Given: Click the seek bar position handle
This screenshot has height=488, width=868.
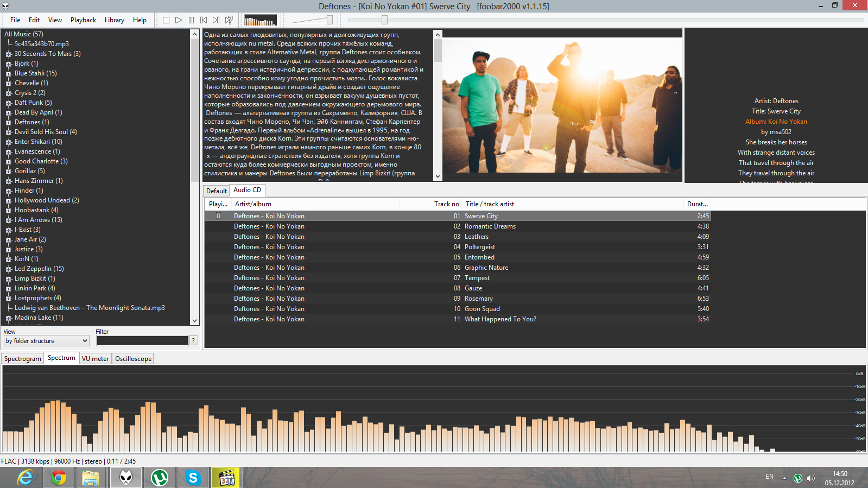Looking at the screenshot, I should 384,20.
